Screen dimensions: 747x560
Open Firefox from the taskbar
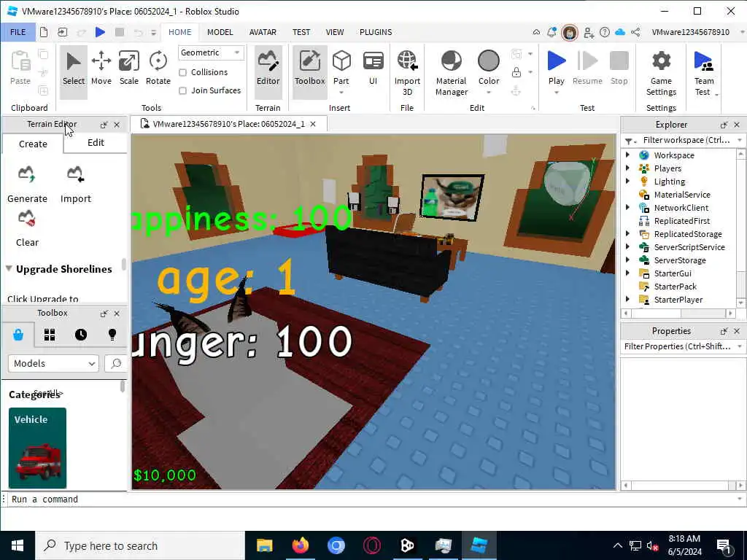point(300,545)
